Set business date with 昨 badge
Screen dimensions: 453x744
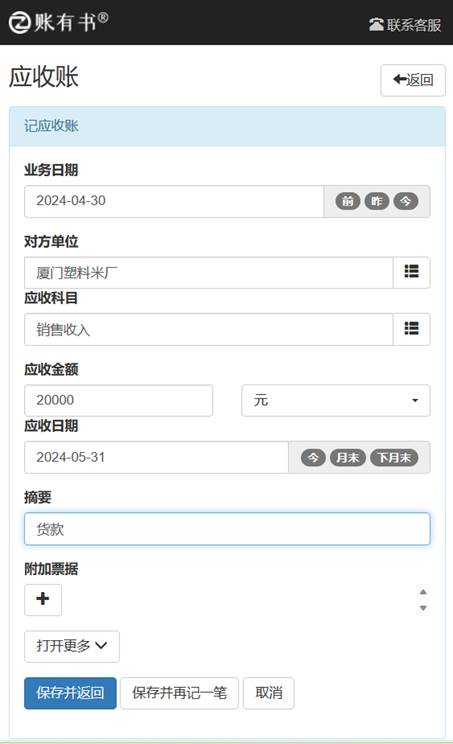[377, 201]
